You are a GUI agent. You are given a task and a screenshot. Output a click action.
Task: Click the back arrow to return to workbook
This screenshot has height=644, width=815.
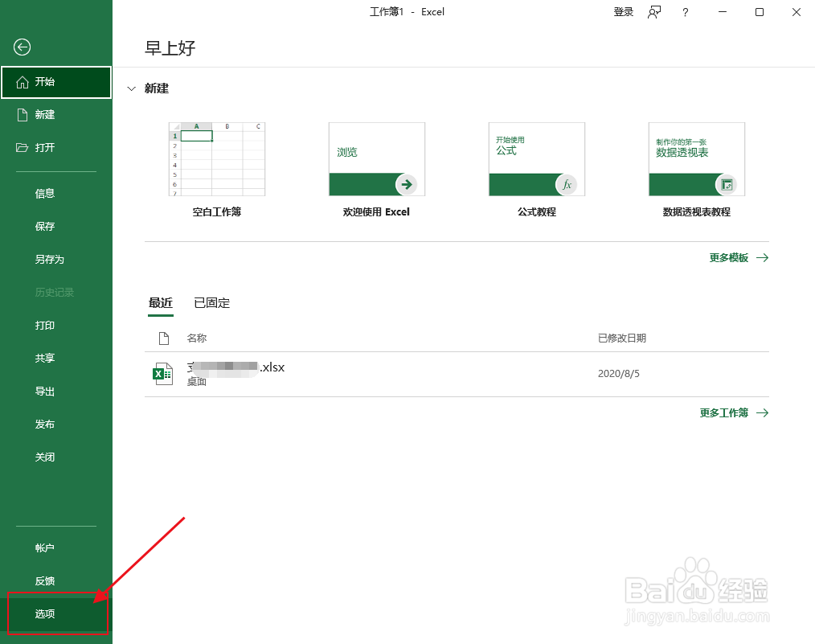22,47
